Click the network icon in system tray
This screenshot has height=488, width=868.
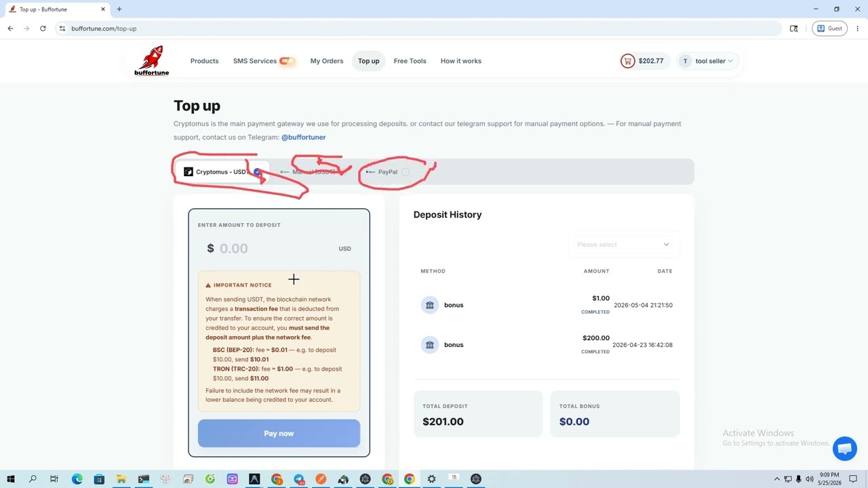point(788,479)
